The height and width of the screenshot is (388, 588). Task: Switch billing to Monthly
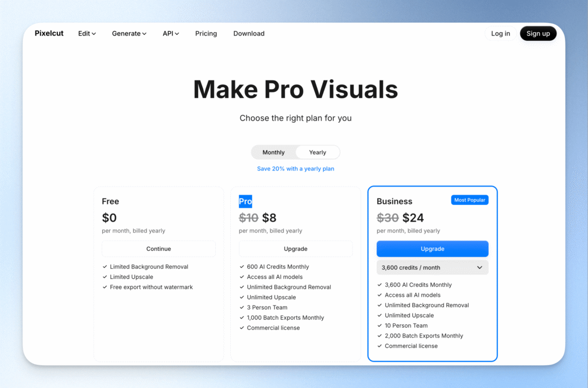pos(273,152)
